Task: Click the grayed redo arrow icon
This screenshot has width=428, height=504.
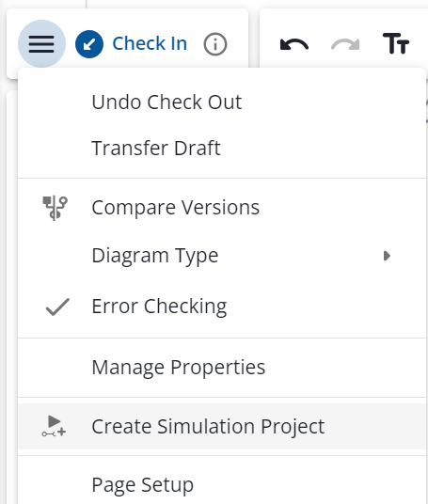Action: point(345,44)
